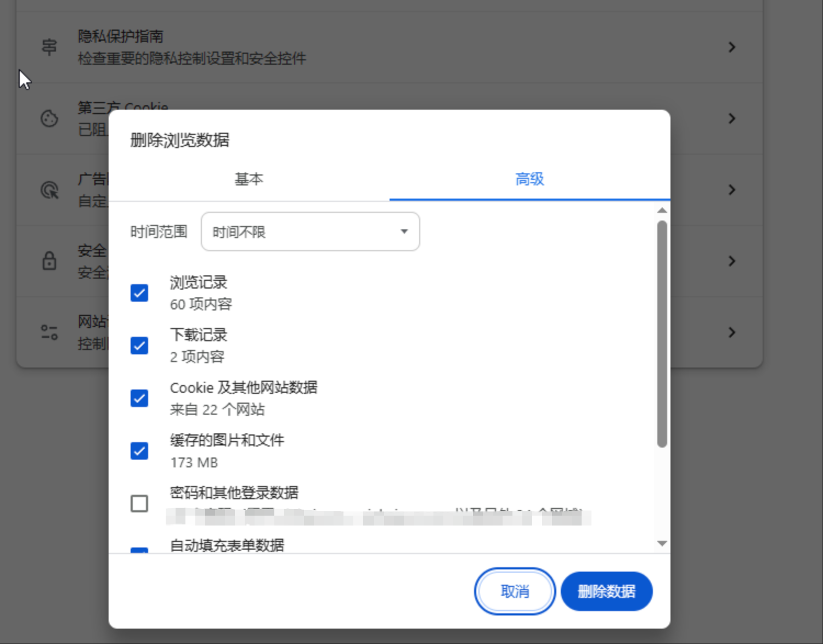Click the privacy guide icon
This screenshot has width=823, height=644.
pos(49,47)
